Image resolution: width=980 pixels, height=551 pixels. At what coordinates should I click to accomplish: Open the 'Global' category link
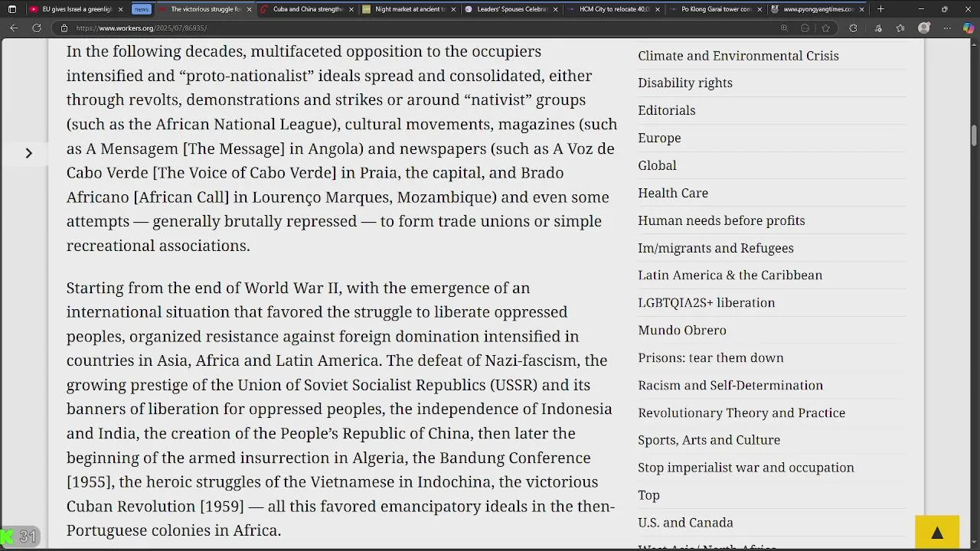click(657, 165)
